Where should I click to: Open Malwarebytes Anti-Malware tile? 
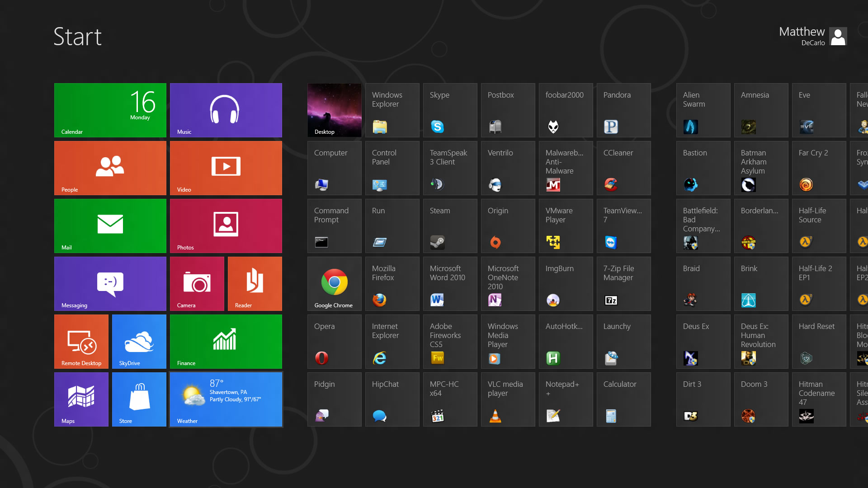[566, 168]
